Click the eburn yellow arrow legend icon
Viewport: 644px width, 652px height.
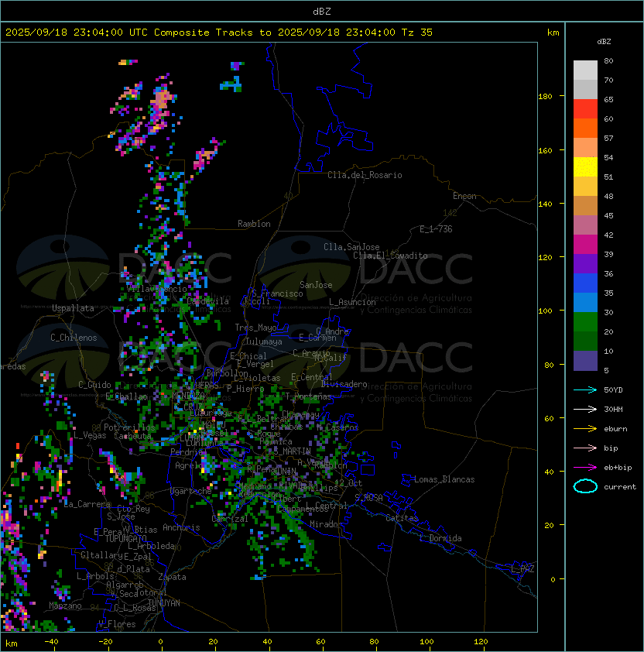pos(585,429)
